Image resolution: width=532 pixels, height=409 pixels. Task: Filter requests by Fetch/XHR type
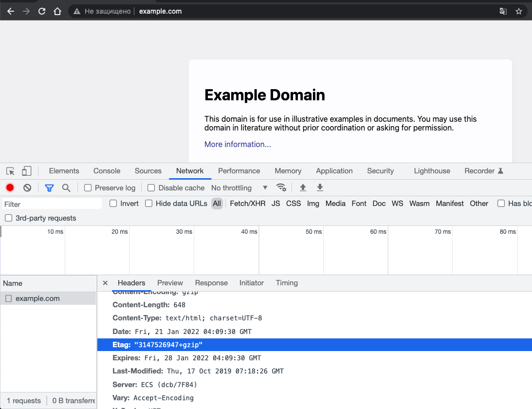(x=247, y=204)
